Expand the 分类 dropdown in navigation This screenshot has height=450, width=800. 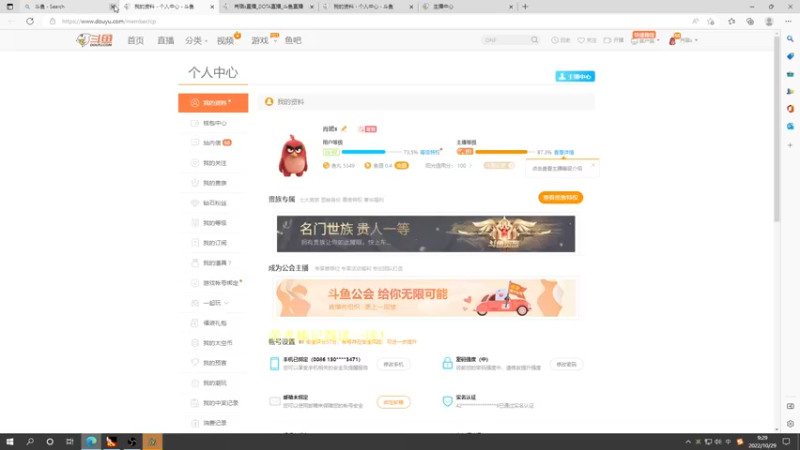[x=196, y=40]
